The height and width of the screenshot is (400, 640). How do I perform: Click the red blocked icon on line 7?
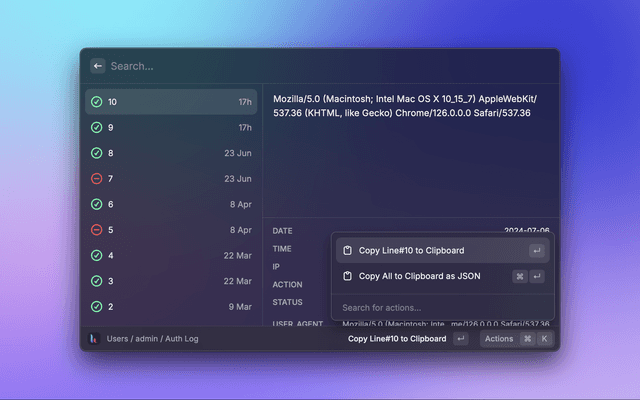coord(97,179)
